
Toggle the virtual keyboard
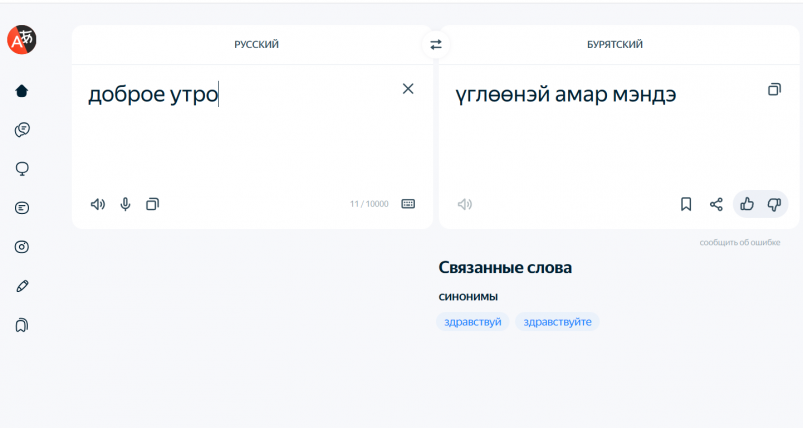tap(408, 204)
